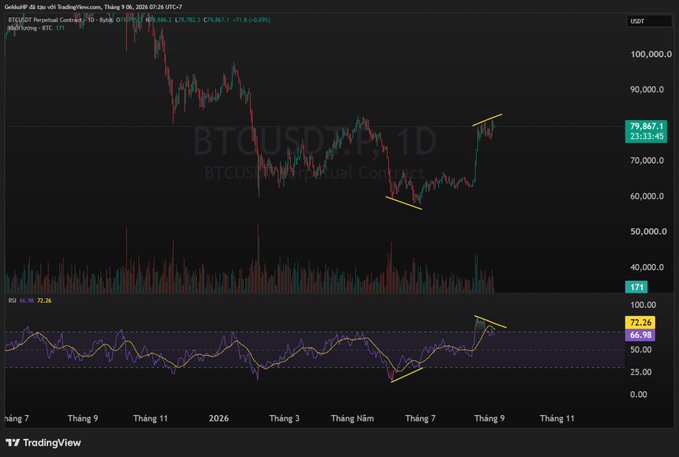The height and width of the screenshot is (457, 679).
Task: Click the yellow 72.26 RSI value label
Action: [640, 322]
